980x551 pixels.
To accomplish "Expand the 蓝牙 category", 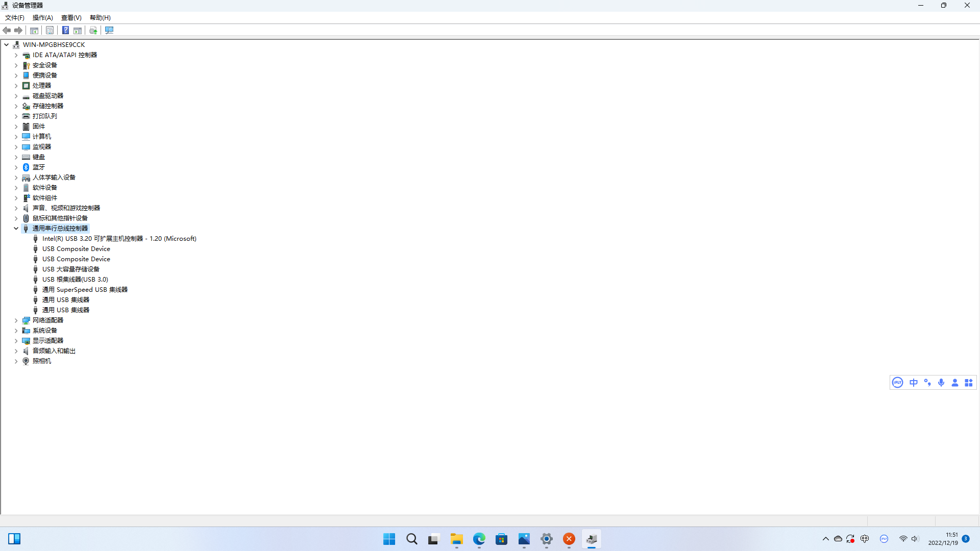I will [x=16, y=167].
